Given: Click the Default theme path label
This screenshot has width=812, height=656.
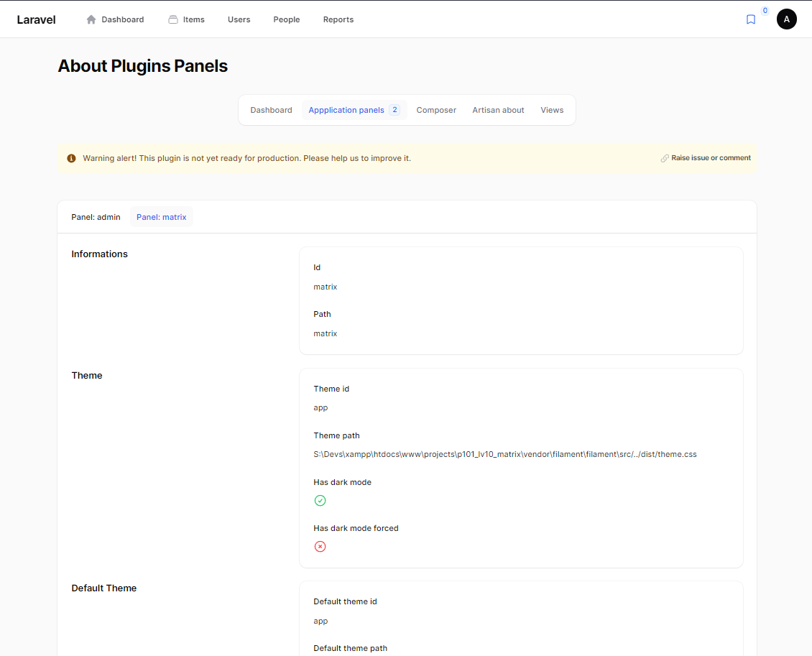Looking at the screenshot, I should 350,649.
